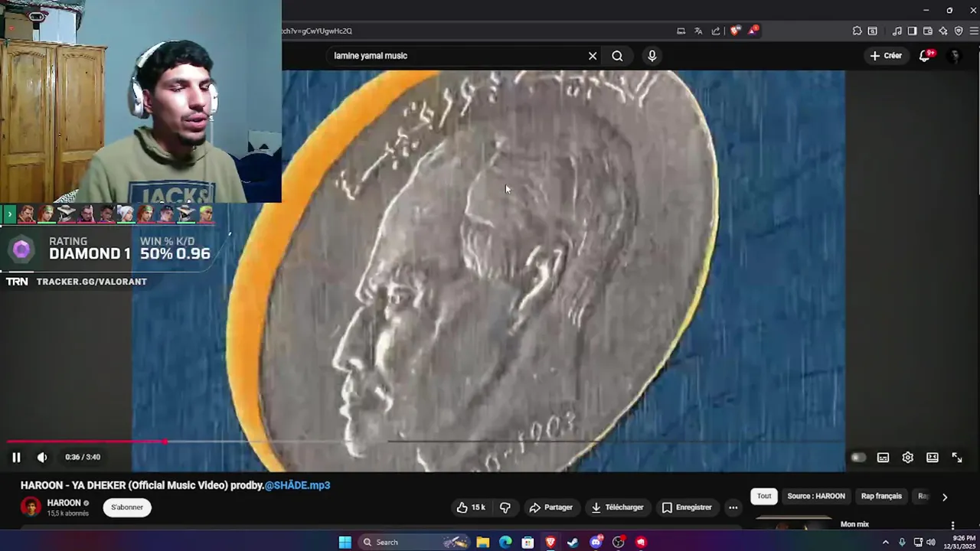Screen dimensions: 980x551
Task: Open Brave Rewards triangle icon
Action: tap(753, 31)
